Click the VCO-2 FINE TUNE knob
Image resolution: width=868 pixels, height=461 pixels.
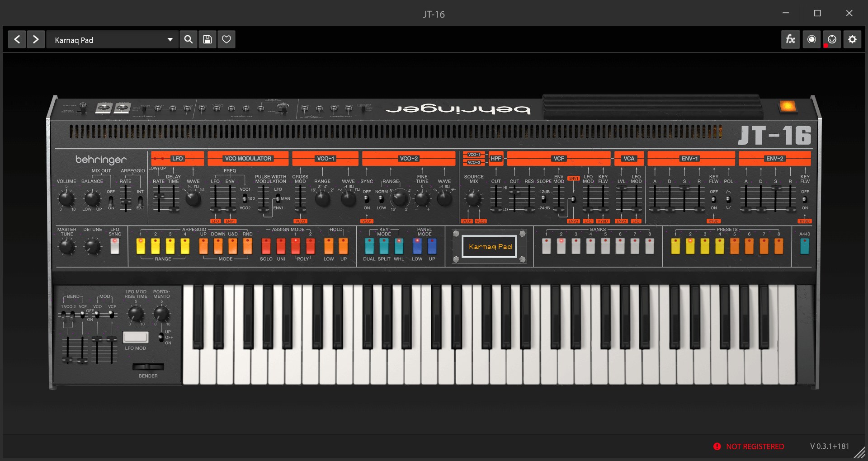click(422, 198)
